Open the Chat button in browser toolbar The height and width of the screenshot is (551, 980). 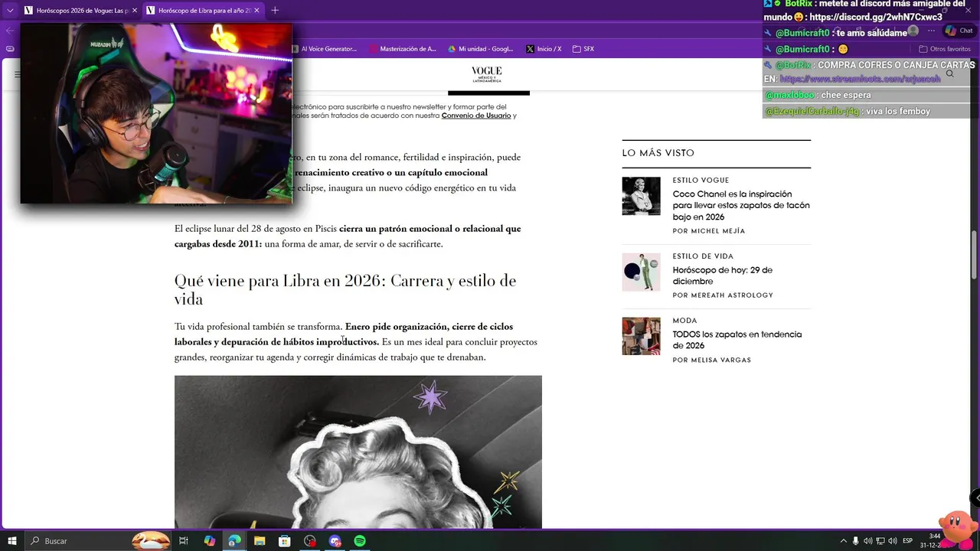coord(959,31)
